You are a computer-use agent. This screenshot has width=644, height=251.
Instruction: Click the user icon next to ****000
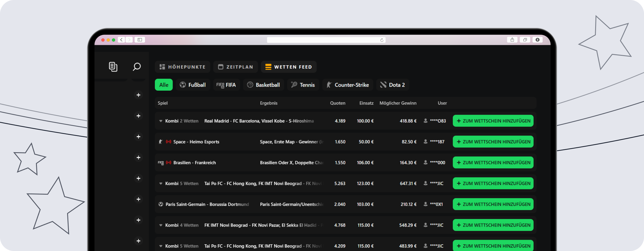click(425, 163)
